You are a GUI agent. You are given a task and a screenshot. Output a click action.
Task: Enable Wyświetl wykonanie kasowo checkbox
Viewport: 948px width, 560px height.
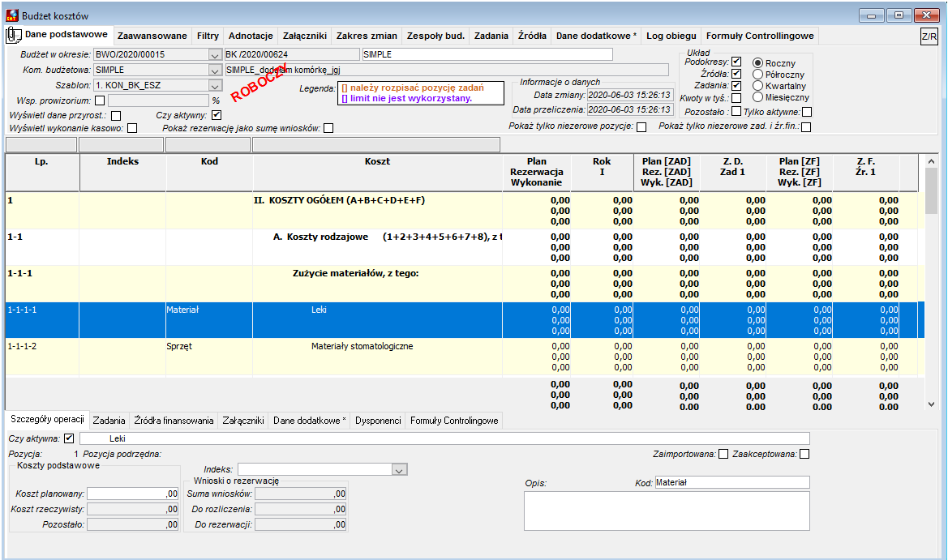[x=132, y=128]
